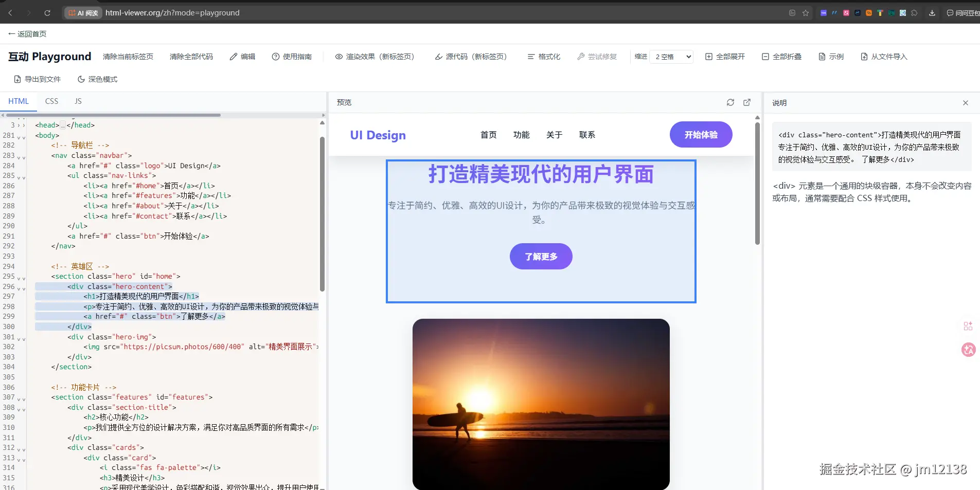Enable 深色模式 dark mode
Image resolution: width=980 pixels, height=490 pixels.
point(81,79)
